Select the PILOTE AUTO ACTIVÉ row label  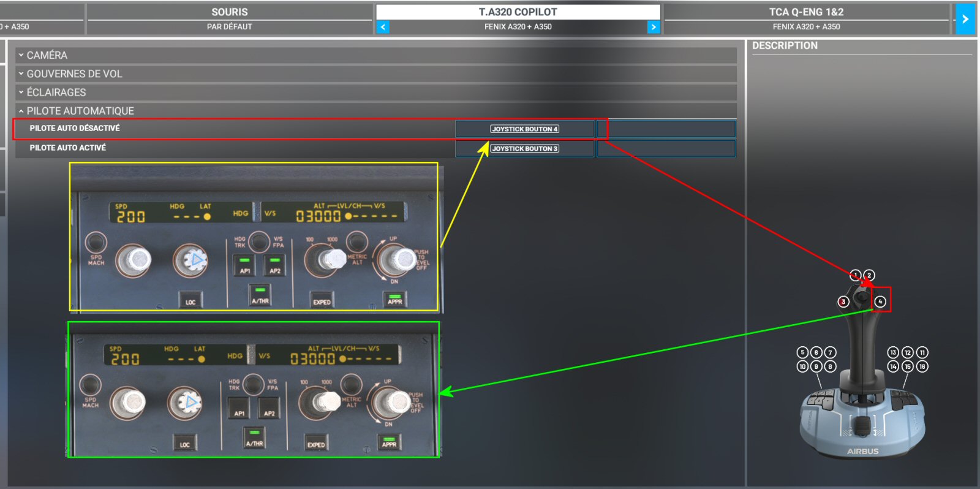[x=68, y=148]
